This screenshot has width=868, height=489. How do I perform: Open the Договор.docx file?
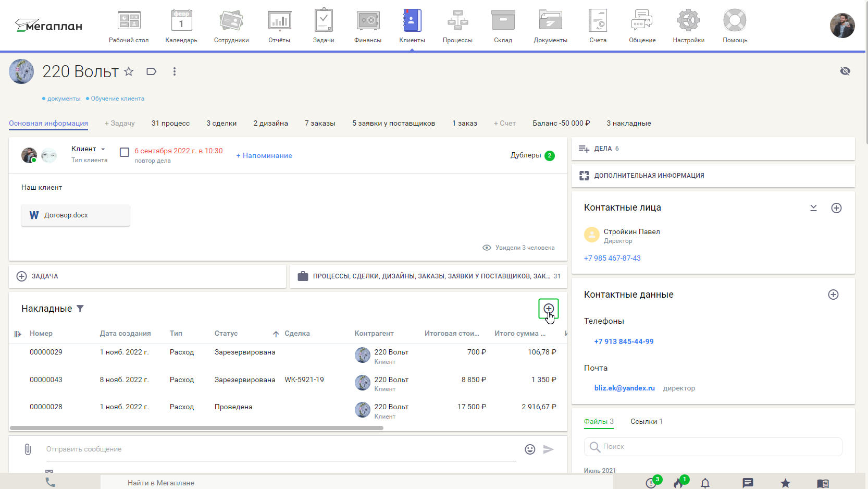point(76,215)
